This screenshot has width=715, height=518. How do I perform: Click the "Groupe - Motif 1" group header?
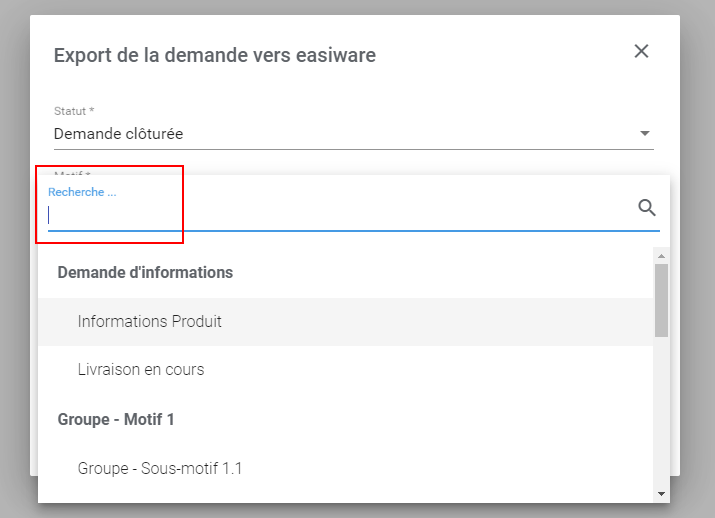coord(116,419)
